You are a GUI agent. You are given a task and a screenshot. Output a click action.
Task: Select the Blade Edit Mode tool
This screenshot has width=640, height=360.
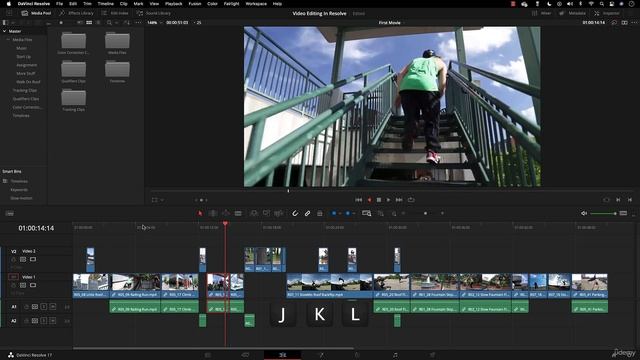coord(238,213)
